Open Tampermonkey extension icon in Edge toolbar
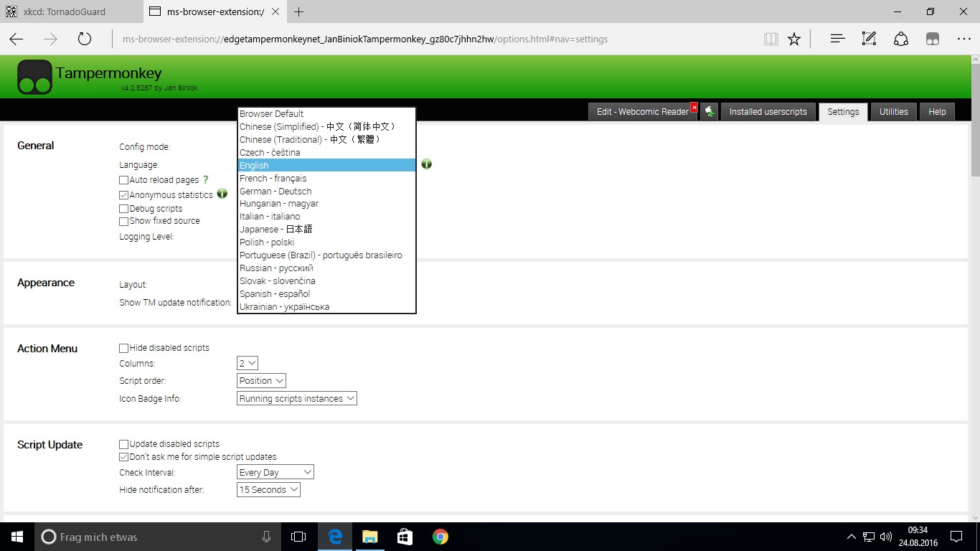 (933, 39)
